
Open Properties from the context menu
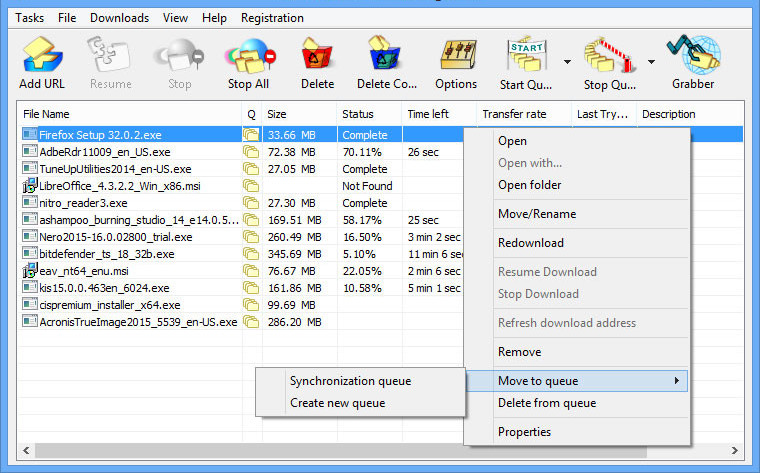click(524, 432)
